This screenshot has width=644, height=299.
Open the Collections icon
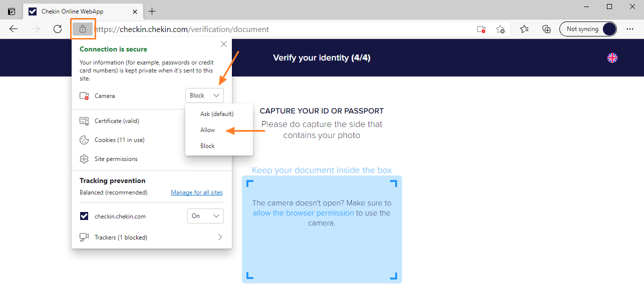(546, 29)
